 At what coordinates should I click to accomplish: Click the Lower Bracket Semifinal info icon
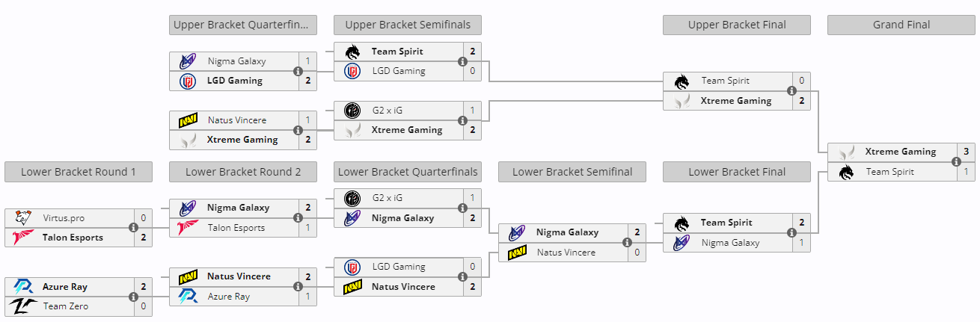tap(627, 242)
